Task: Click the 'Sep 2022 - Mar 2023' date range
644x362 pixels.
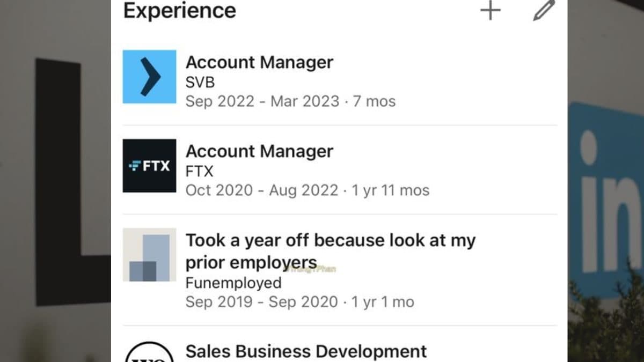Action: tap(262, 101)
